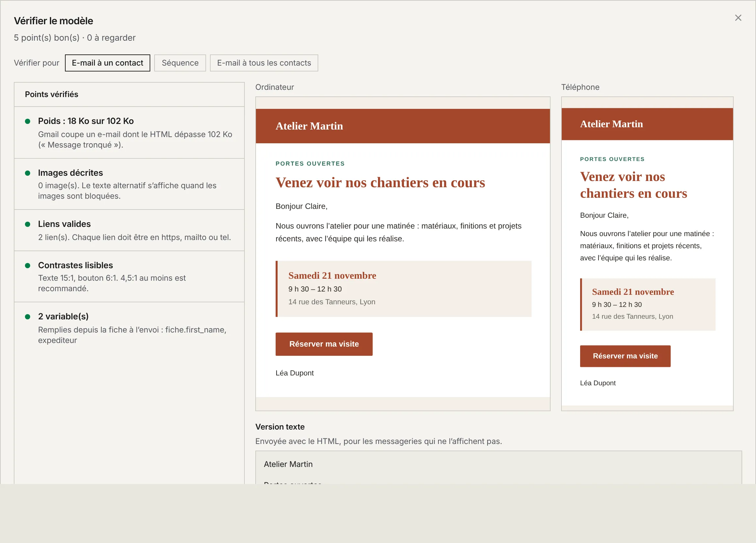Click the green dot beside Liens valides
This screenshot has width=756, height=543.
coord(28,224)
